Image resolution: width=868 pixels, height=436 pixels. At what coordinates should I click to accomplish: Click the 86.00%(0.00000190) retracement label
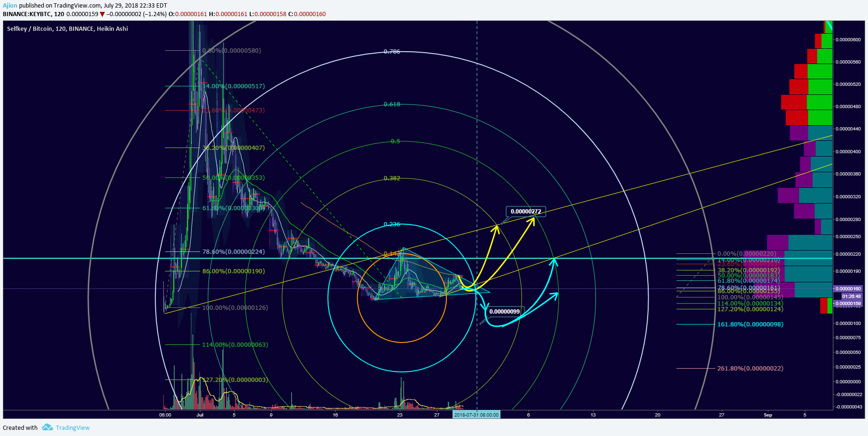pos(234,271)
